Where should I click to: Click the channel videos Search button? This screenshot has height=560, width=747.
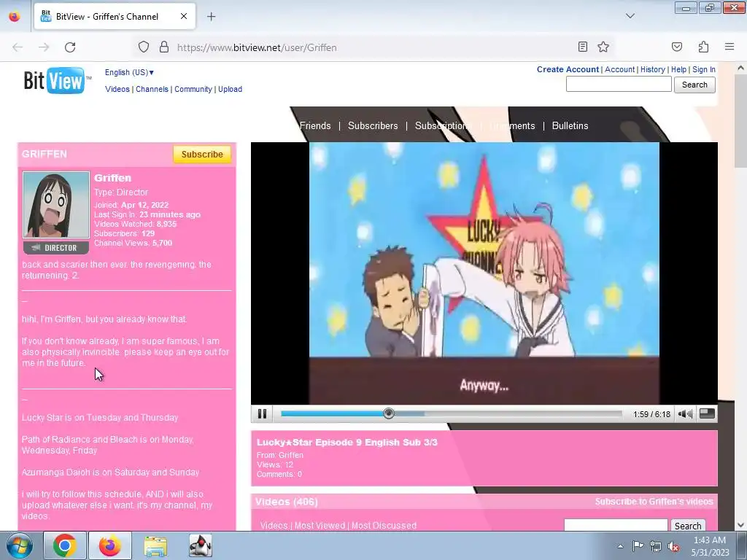[x=688, y=526]
